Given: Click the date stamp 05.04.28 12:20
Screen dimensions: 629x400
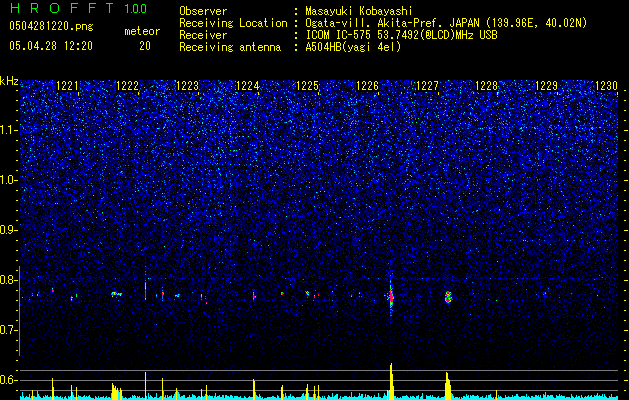Looking at the screenshot, I should [x=51, y=46].
